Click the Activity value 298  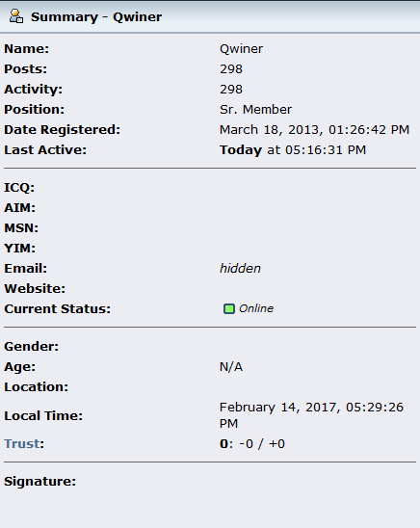point(231,90)
